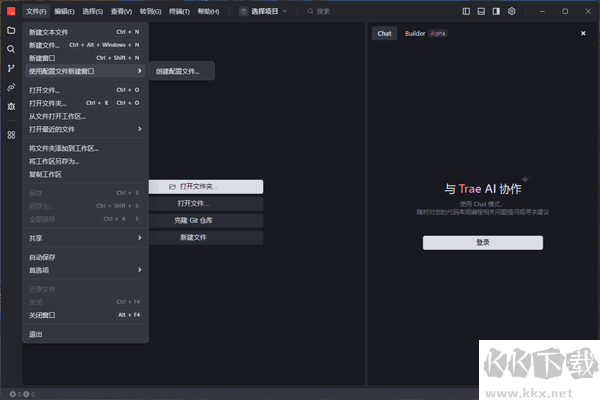The width and height of the screenshot is (600, 400).
Task: Toggle 自动保存 auto save option
Action: pyautogui.click(x=85, y=257)
